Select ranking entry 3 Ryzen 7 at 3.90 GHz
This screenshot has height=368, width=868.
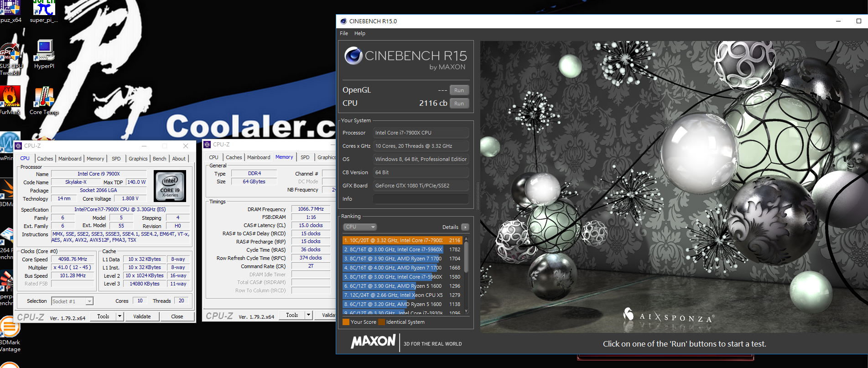(x=402, y=259)
